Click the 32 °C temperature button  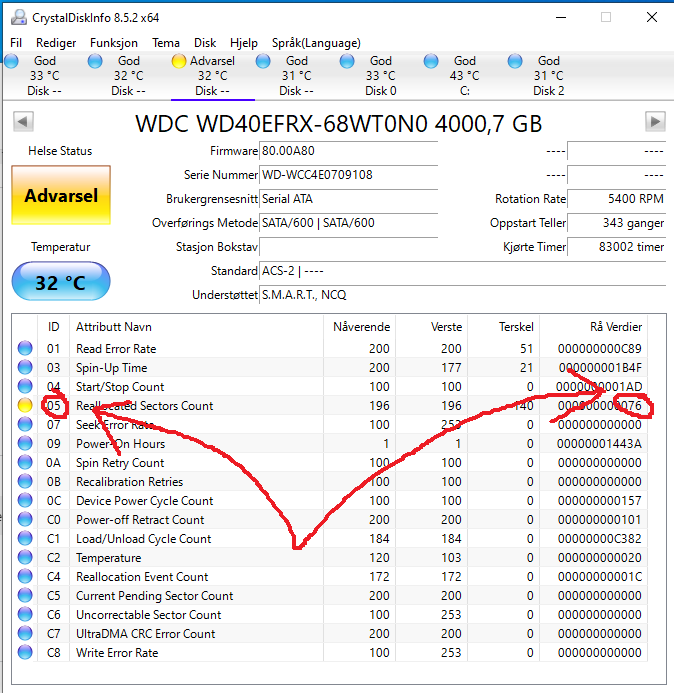[61, 282]
